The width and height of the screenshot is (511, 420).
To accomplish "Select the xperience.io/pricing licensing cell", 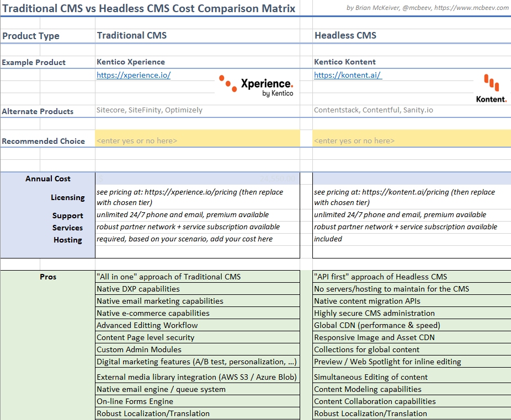I will pyautogui.click(x=198, y=197).
